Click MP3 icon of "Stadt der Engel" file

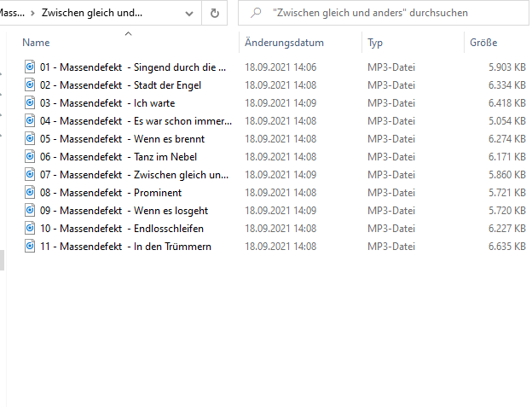(30, 84)
